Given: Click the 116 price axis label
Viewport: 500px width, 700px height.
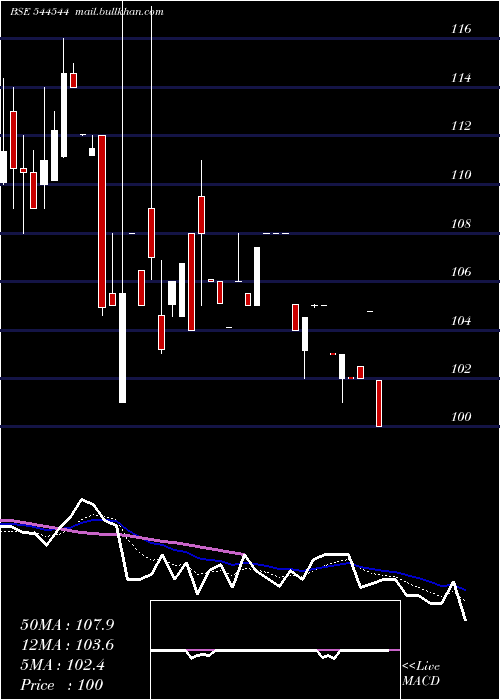Looking at the screenshot, I should click(x=461, y=29).
